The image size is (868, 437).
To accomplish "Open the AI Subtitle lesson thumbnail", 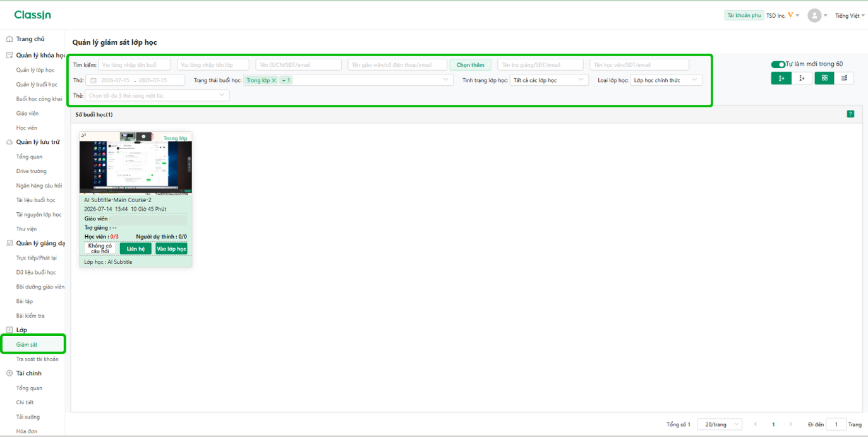I will click(136, 162).
